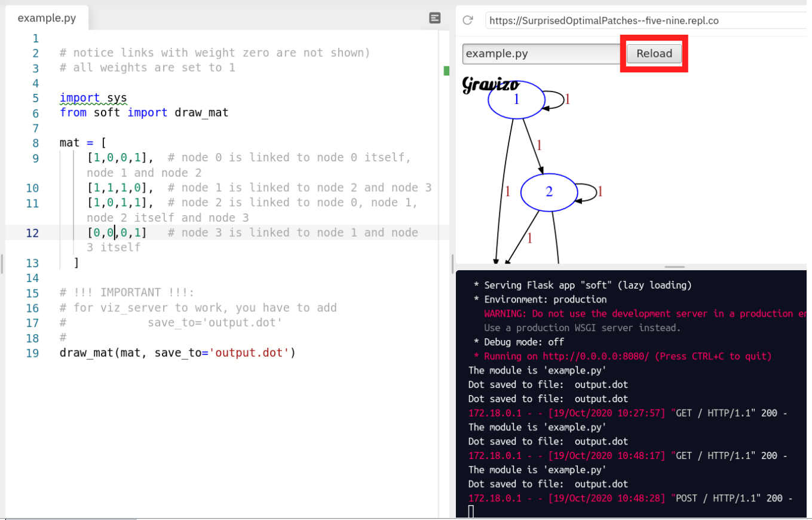Click line number 8 in the gutter
Viewport: 812px width, 520px height.
(35, 143)
